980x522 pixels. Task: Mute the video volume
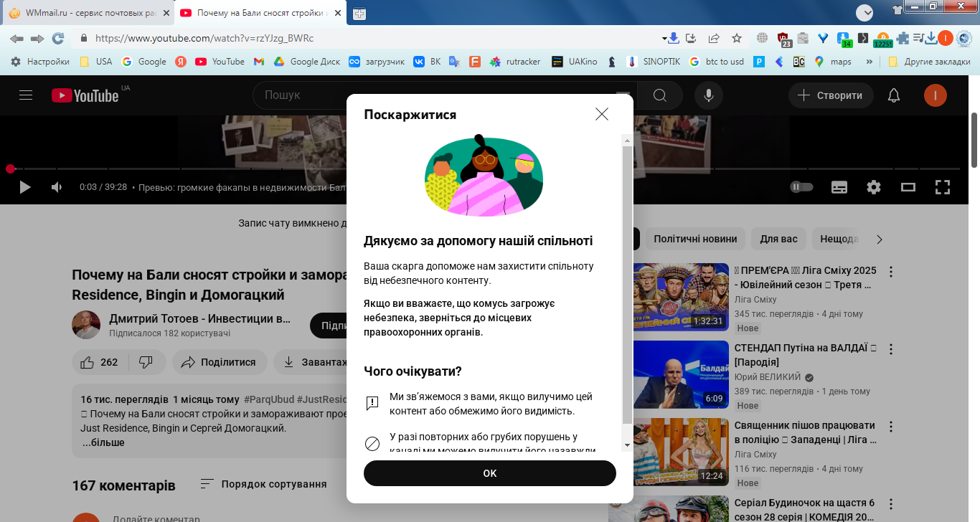[57, 187]
